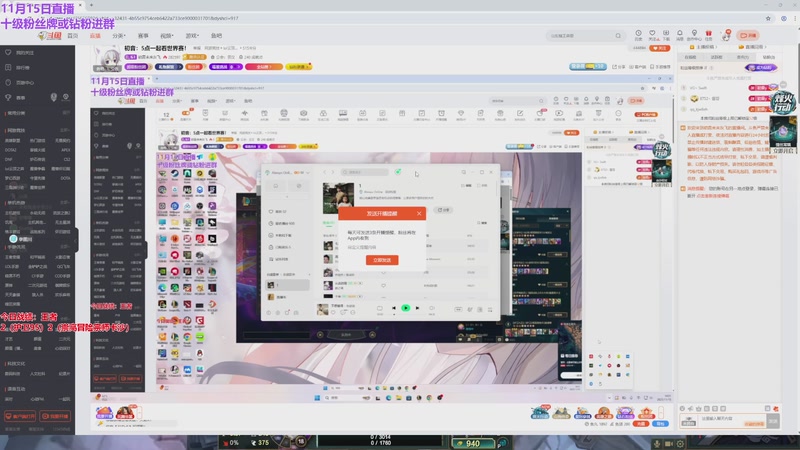800x450 pixels.
Task: Expand 全部 next to 单机热游 in outer sidebar
Action: pos(65,203)
